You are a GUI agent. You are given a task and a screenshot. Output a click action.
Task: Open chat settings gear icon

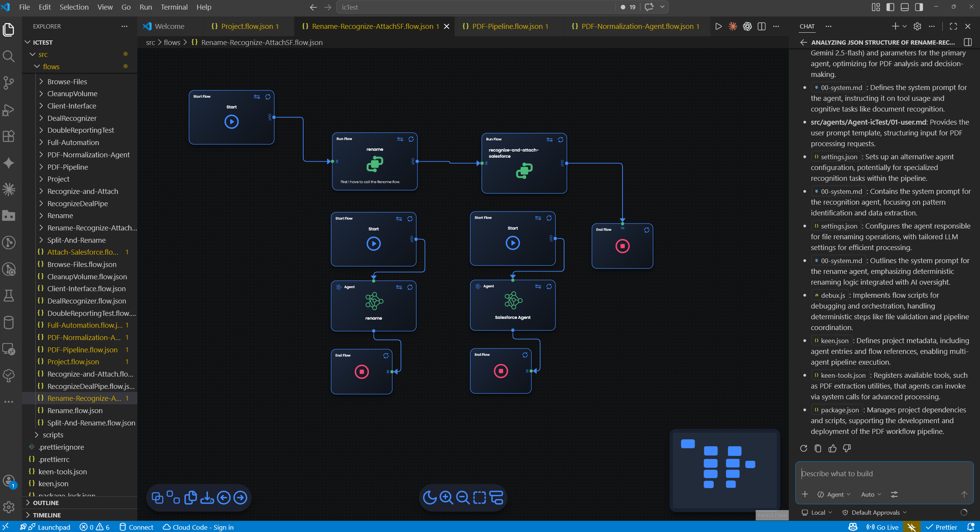coord(917,26)
